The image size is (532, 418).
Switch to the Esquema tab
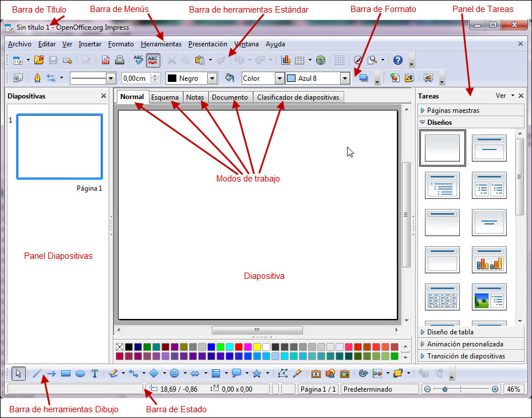click(x=165, y=97)
